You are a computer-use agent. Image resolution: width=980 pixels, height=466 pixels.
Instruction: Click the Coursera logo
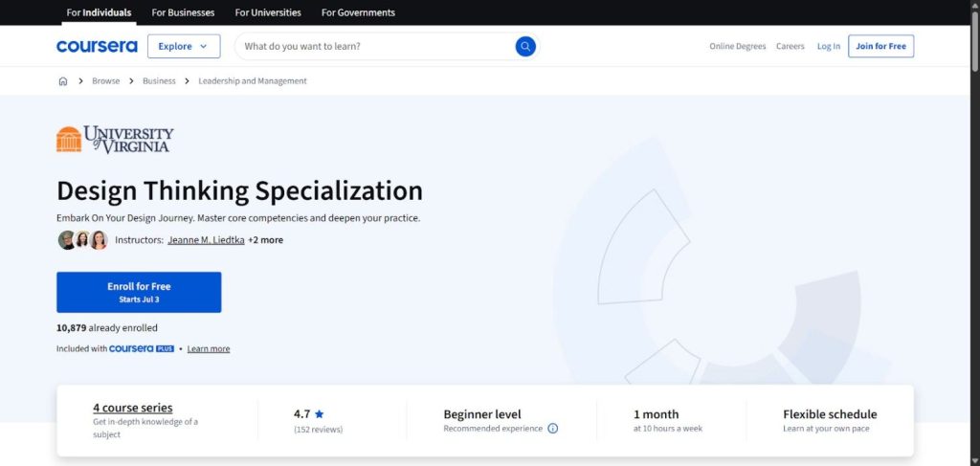[x=97, y=46]
